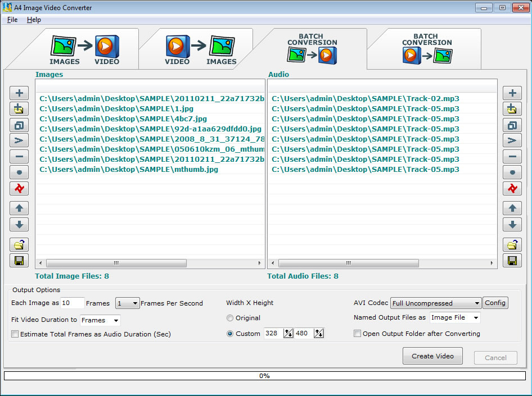Click up arrow icon beside Images list
The height and width of the screenshot is (396, 532).
click(19, 208)
